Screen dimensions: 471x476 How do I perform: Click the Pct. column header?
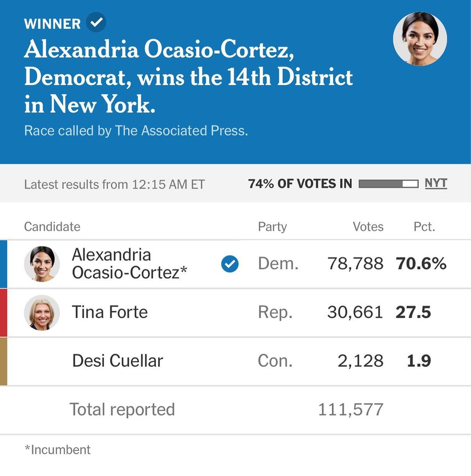coord(424,227)
